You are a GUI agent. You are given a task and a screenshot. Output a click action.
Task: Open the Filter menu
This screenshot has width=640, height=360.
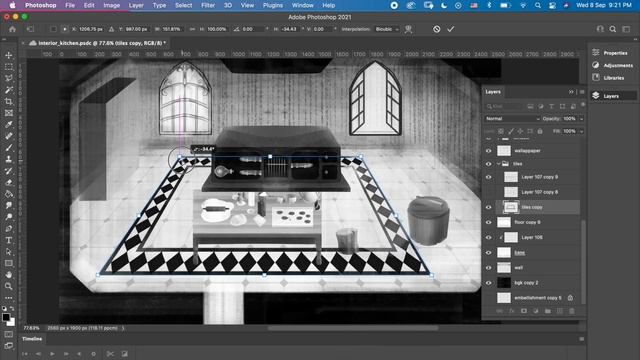pyautogui.click(x=208, y=5)
